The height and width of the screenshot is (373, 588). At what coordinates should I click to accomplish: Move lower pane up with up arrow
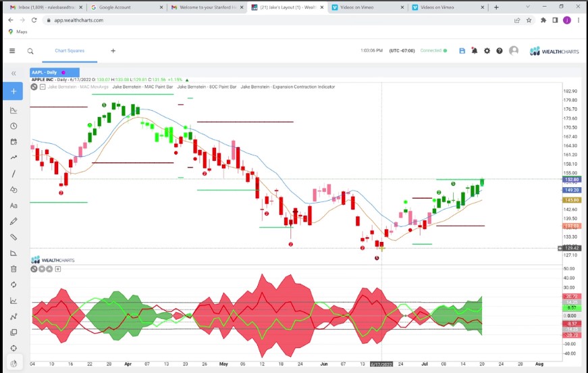click(49, 269)
